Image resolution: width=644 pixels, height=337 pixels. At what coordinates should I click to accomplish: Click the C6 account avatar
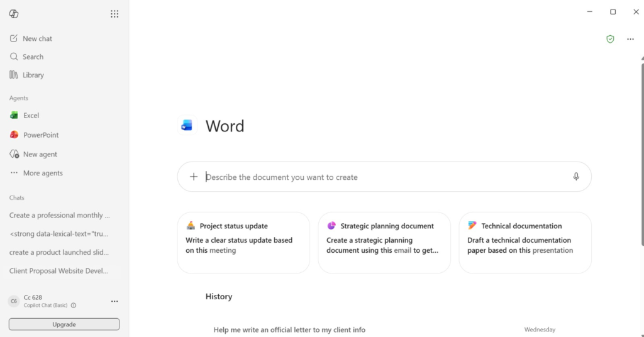(14, 301)
